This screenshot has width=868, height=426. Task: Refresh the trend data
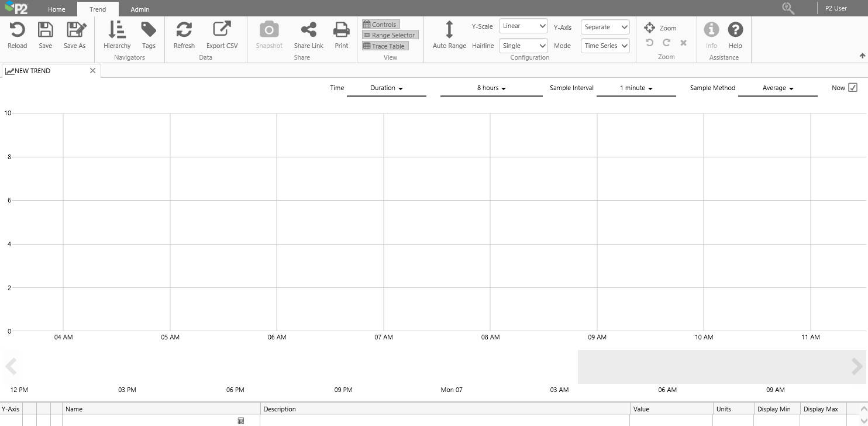(184, 30)
